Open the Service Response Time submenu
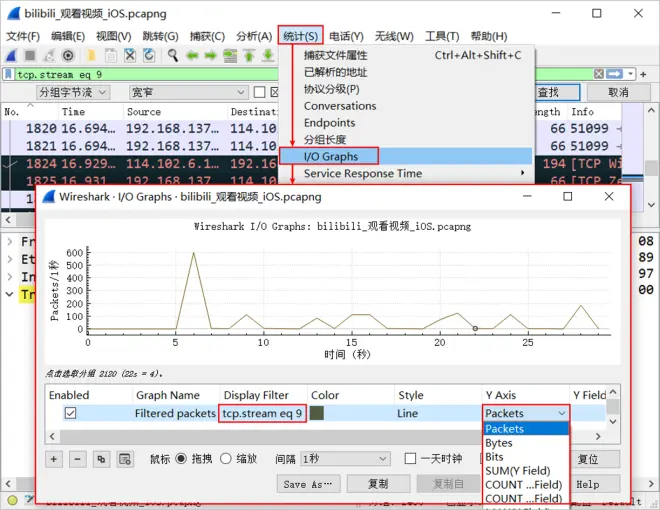The width and height of the screenshot is (660, 510). click(406, 173)
